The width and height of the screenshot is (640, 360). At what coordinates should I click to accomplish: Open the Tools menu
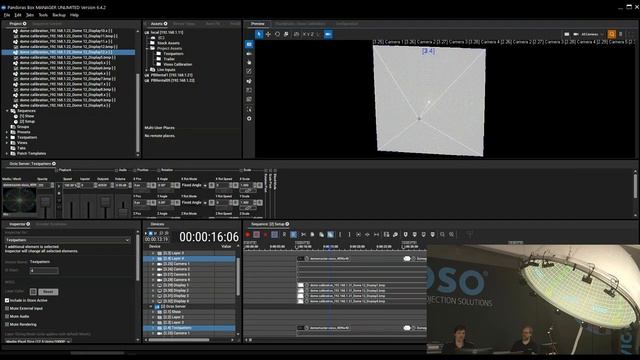tap(43, 15)
